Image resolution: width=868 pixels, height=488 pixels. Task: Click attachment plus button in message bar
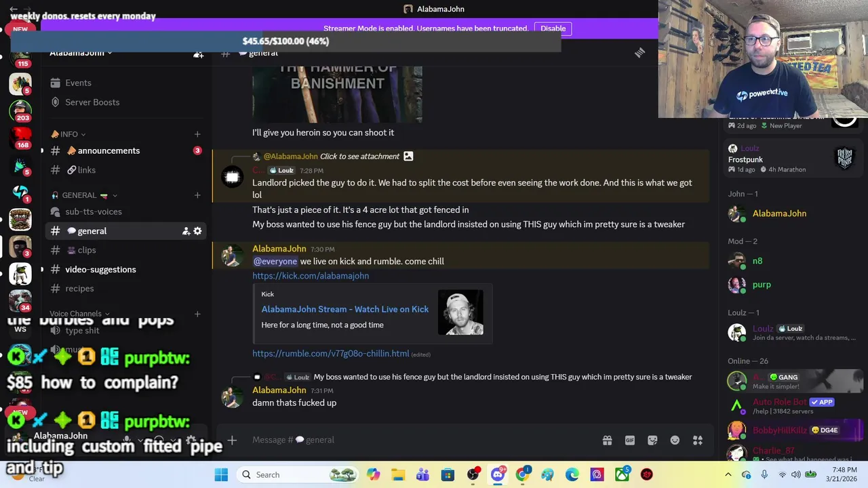coord(232,440)
